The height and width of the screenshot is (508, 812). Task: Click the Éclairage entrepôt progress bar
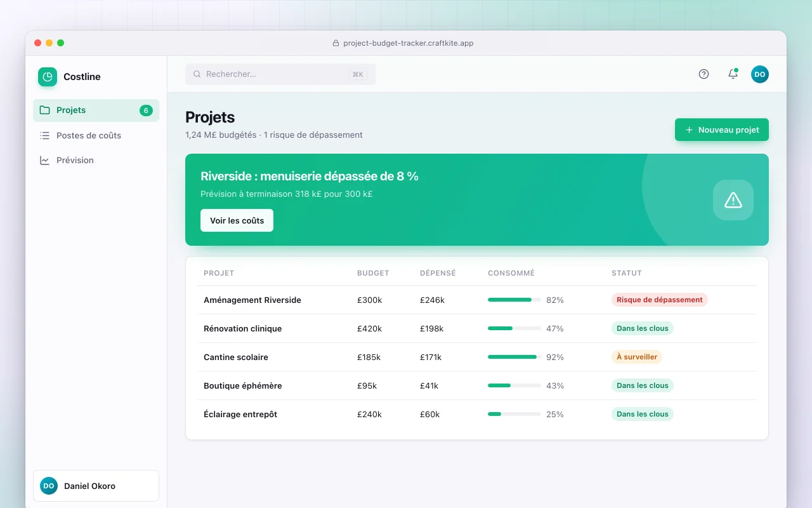click(x=514, y=414)
